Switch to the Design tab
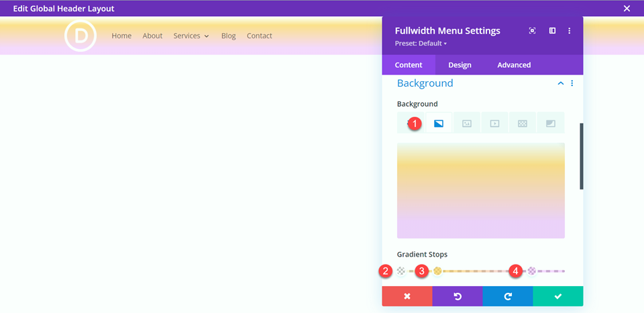Viewport: 644px width, 313px height. click(x=460, y=65)
